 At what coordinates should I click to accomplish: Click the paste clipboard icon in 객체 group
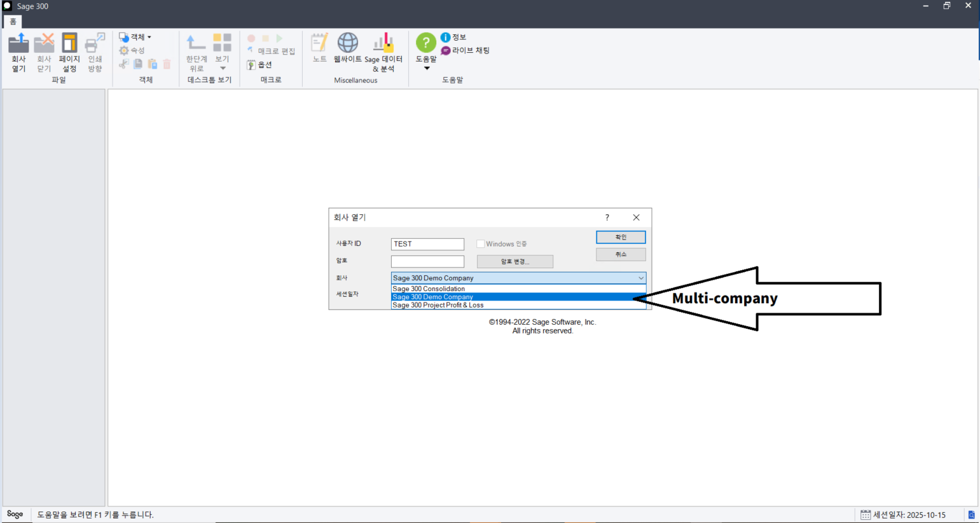pos(153,64)
